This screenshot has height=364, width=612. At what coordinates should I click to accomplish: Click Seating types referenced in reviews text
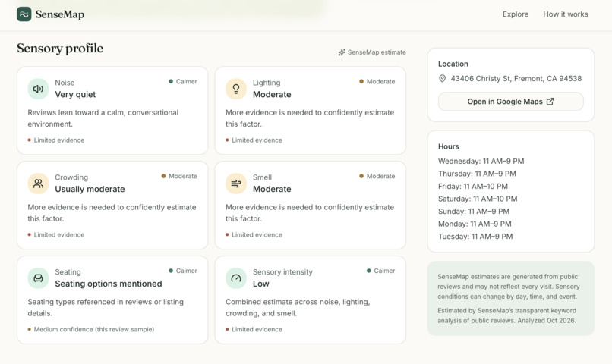coord(106,307)
